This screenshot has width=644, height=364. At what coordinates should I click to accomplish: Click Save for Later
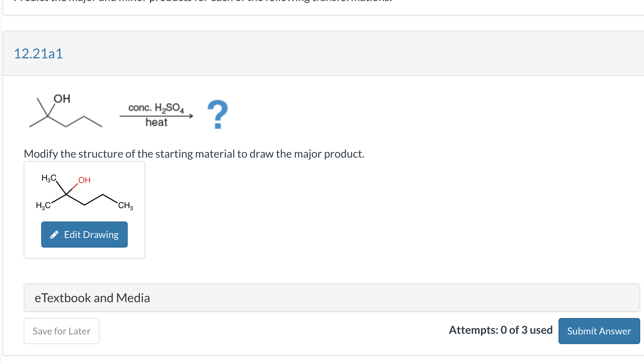[61, 331]
